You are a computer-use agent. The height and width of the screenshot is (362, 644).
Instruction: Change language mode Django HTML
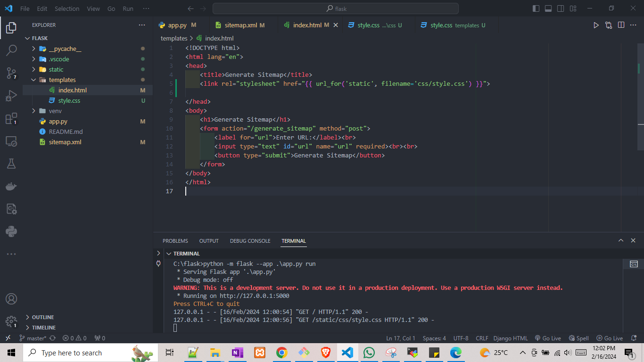pos(511,338)
